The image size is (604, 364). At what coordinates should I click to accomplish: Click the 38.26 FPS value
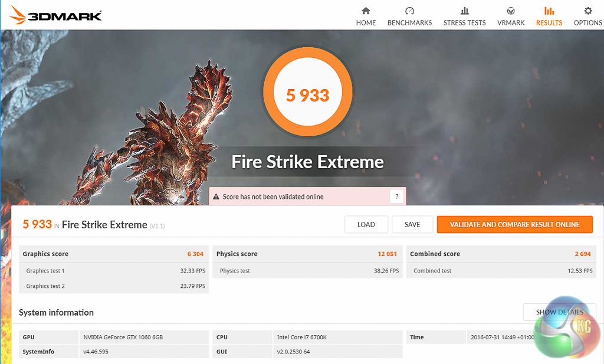click(386, 271)
